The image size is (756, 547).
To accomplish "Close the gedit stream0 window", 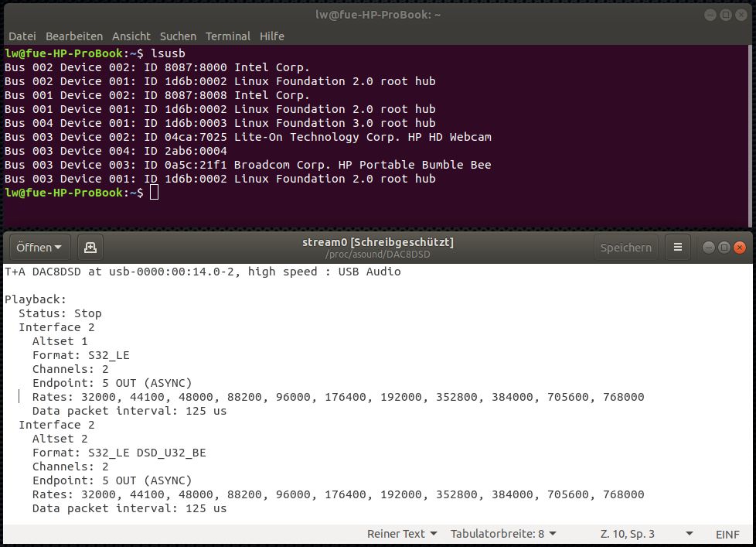I will 739,248.
